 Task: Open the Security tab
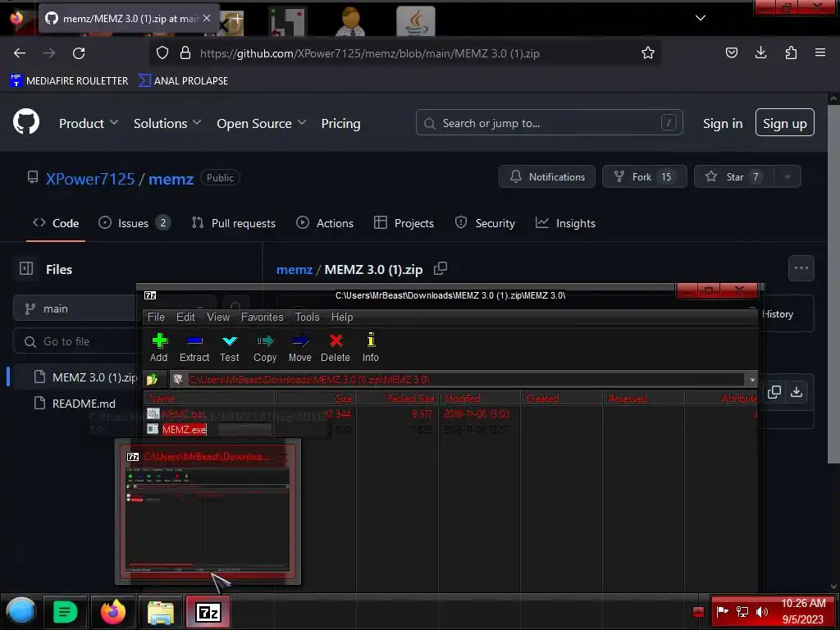click(485, 223)
